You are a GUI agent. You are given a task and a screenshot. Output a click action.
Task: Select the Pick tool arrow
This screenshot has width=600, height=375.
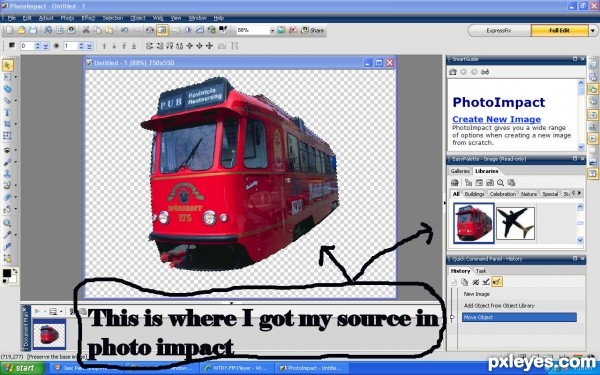tap(7, 65)
